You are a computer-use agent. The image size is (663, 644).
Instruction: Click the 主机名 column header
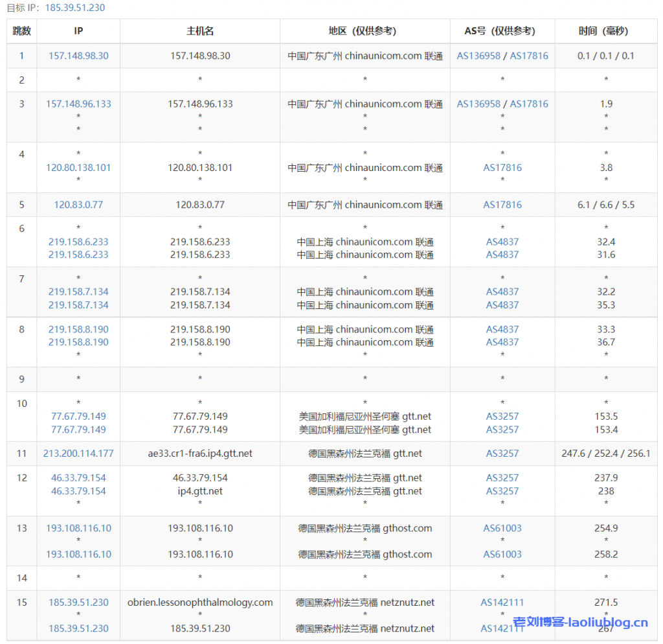(x=200, y=31)
